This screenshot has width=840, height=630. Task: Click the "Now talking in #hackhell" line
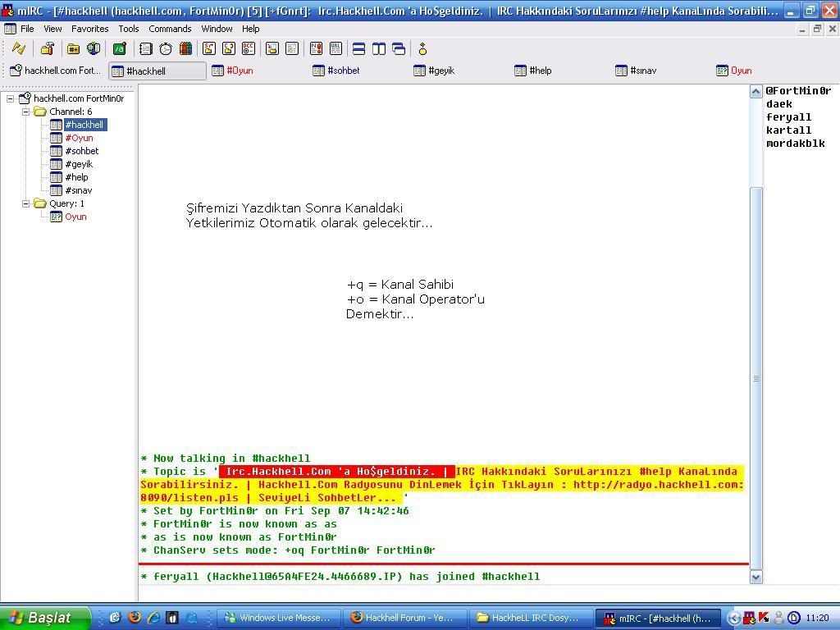[226, 459]
